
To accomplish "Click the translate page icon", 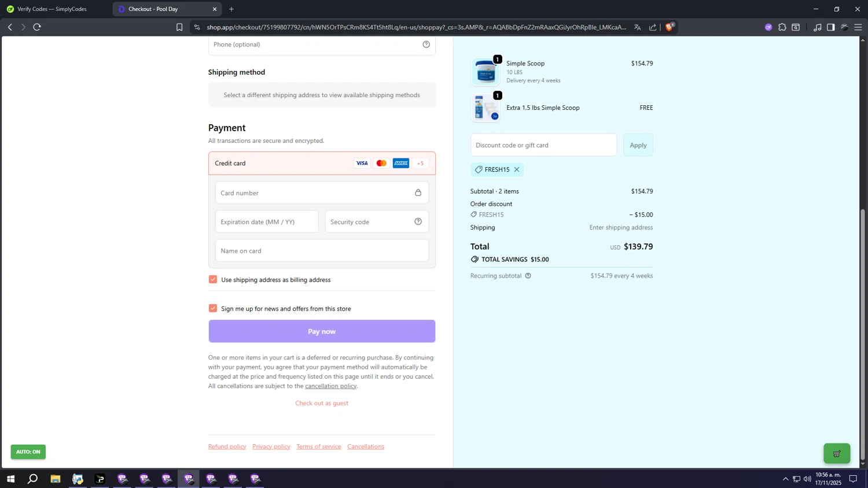I will pos(637,27).
